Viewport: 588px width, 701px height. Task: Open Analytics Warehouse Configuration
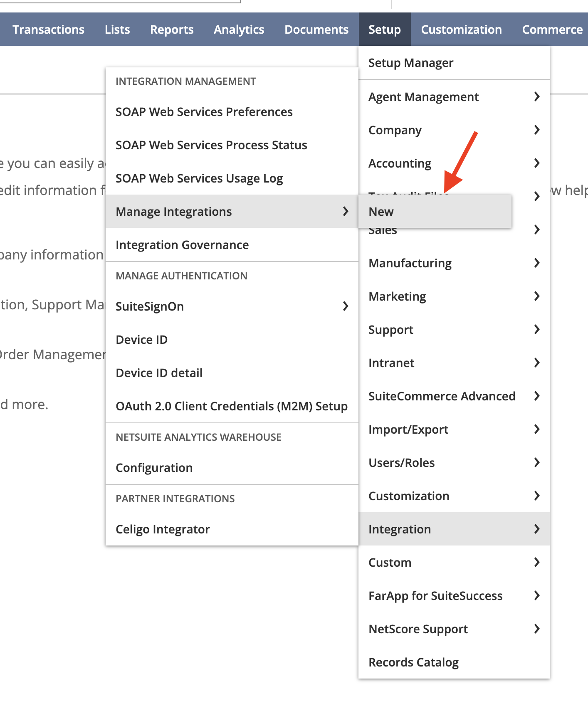coord(232,468)
